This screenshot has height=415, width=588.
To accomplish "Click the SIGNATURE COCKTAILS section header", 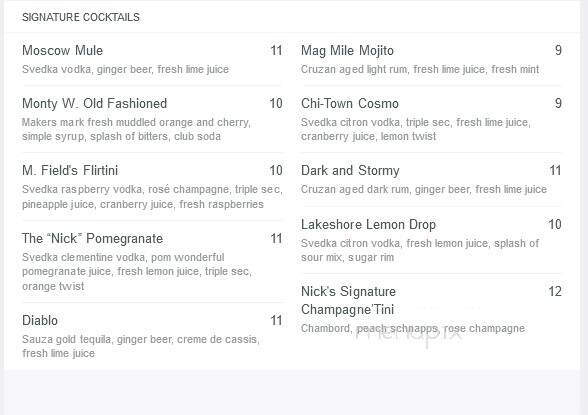I will (81, 17).
